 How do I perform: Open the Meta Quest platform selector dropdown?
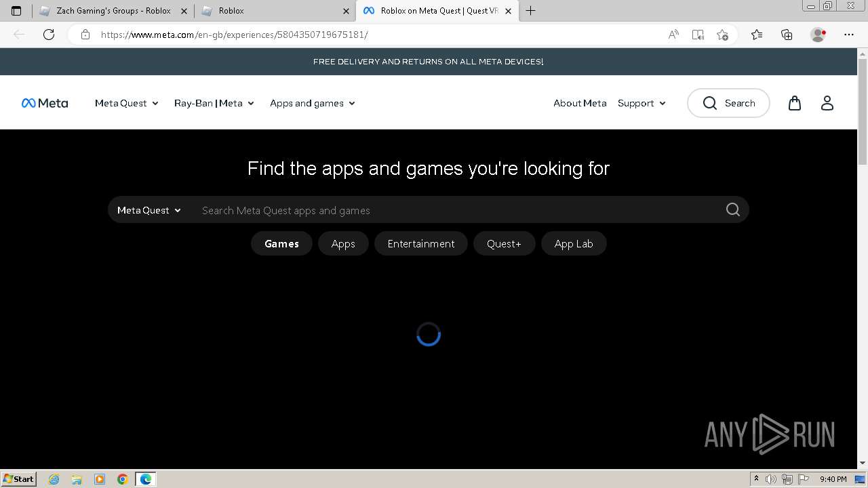tap(149, 210)
